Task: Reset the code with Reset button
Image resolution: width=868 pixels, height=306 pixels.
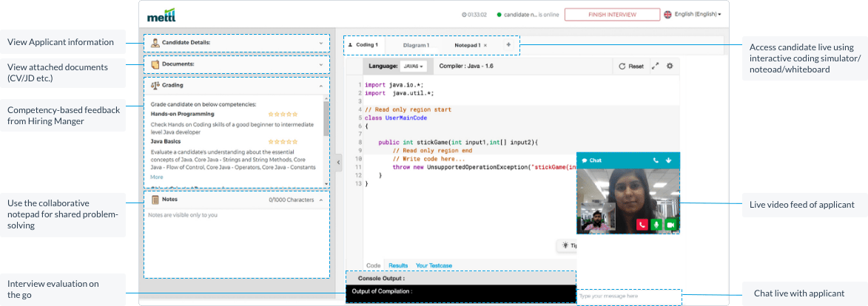Action: click(x=631, y=67)
